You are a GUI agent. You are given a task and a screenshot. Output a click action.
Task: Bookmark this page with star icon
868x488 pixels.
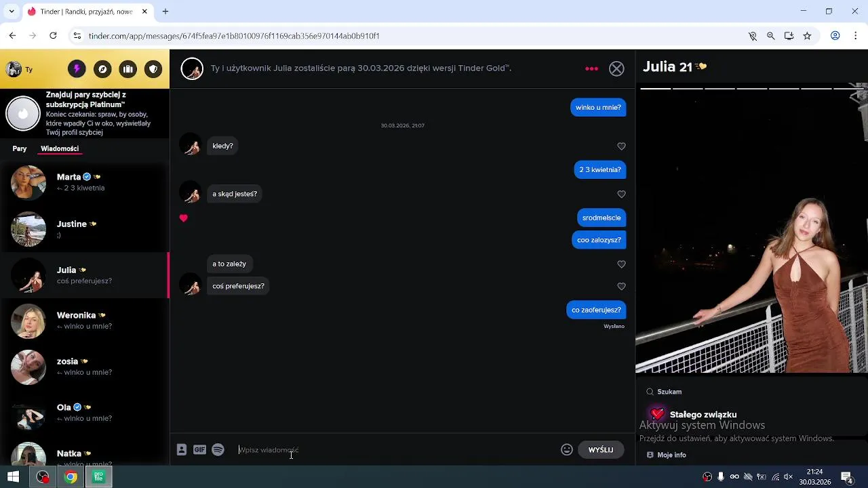(807, 36)
